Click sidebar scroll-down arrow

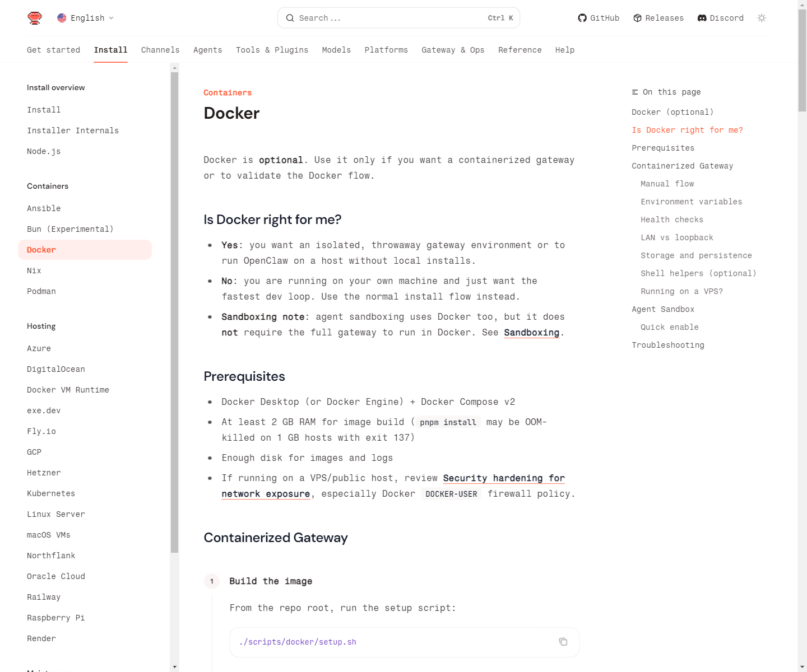(175, 667)
